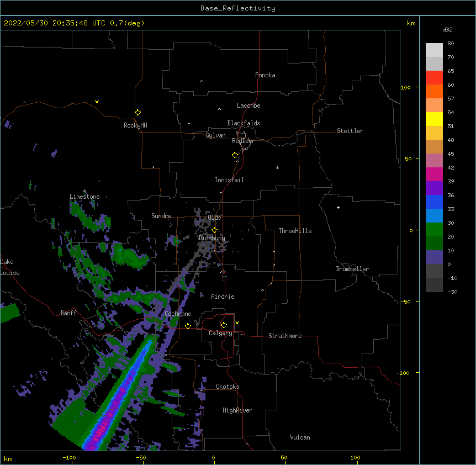
Task: Click the Strathmore label
Action: pyautogui.click(x=285, y=336)
